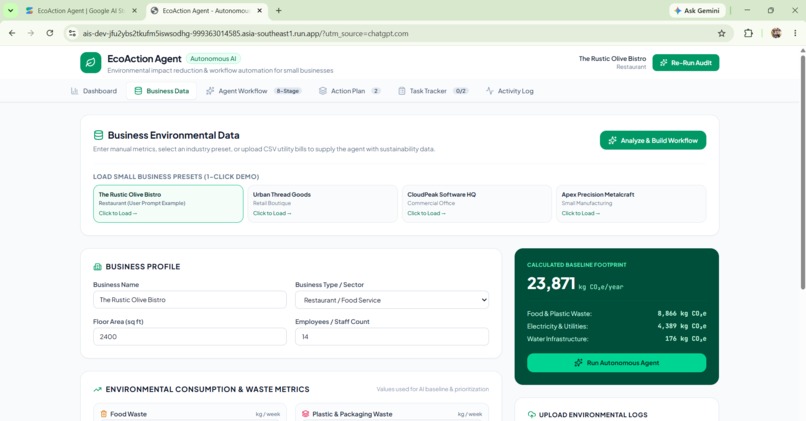Screen dimensions: 806x421
Task: Open the Chrome three-dot menu
Action: (795, 33)
